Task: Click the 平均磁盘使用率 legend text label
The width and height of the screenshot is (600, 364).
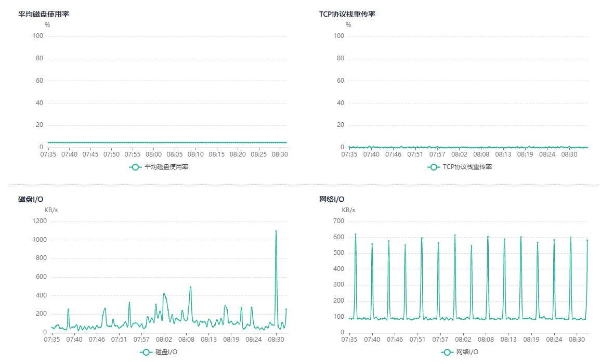Action: point(166,167)
